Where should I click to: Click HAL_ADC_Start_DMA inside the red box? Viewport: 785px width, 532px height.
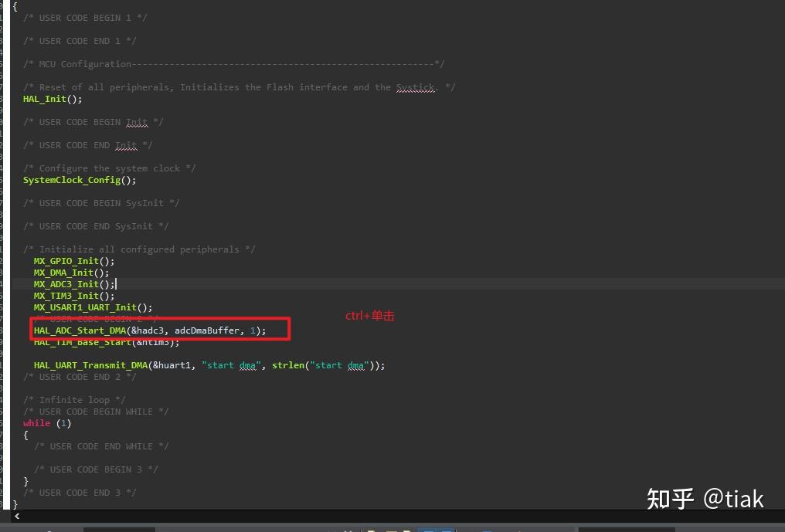pyautogui.click(x=81, y=330)
